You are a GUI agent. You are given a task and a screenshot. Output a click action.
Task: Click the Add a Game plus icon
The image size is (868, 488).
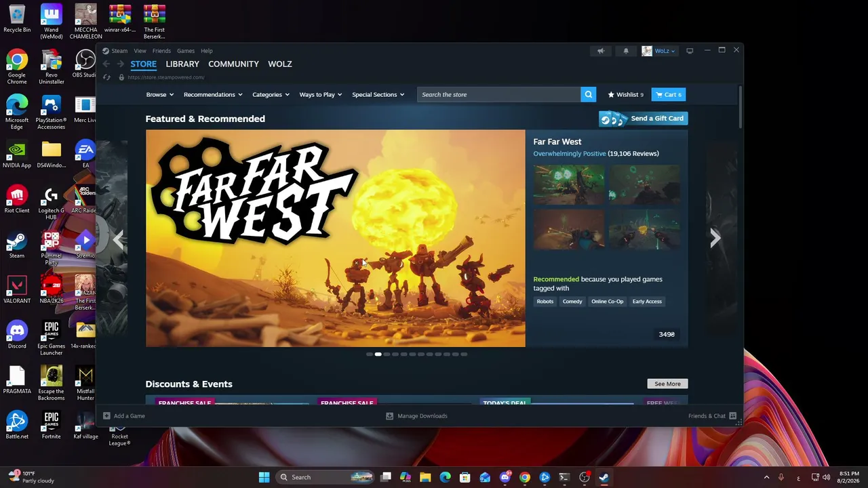click(106, 416)
